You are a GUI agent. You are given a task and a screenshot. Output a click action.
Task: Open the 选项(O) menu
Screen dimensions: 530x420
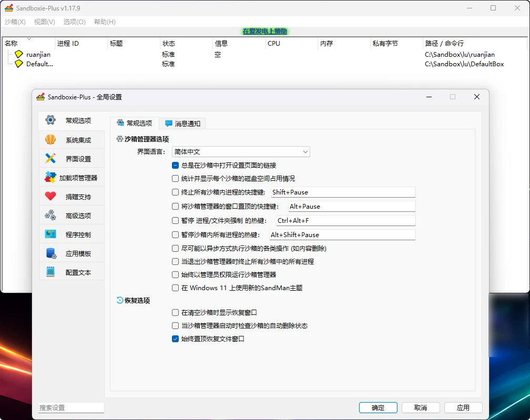tap(74, 22)
